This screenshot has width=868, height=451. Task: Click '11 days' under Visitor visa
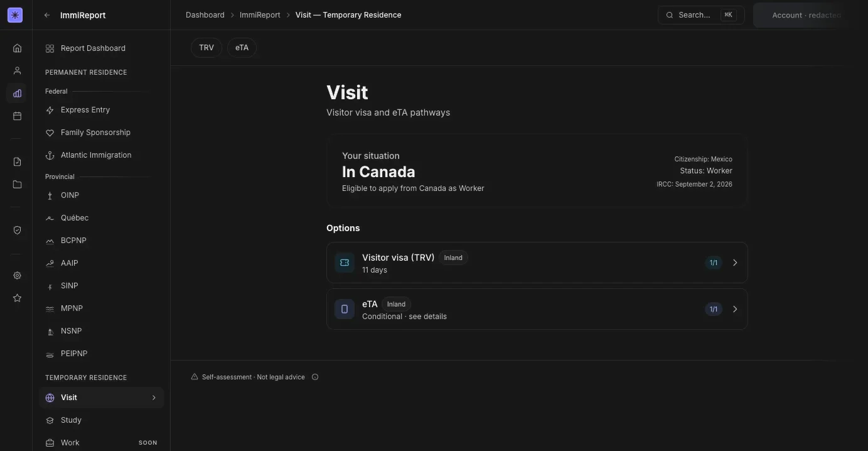(375, 270)
